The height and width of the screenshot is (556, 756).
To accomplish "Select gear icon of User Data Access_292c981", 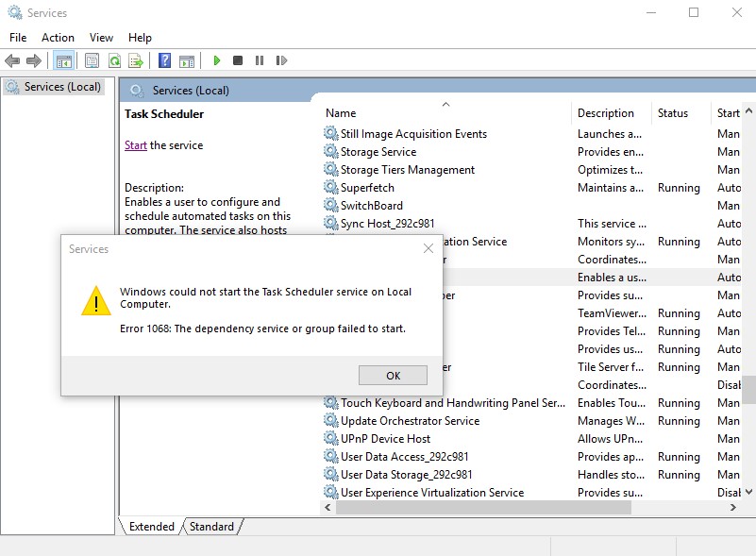I will coord(330,456).
